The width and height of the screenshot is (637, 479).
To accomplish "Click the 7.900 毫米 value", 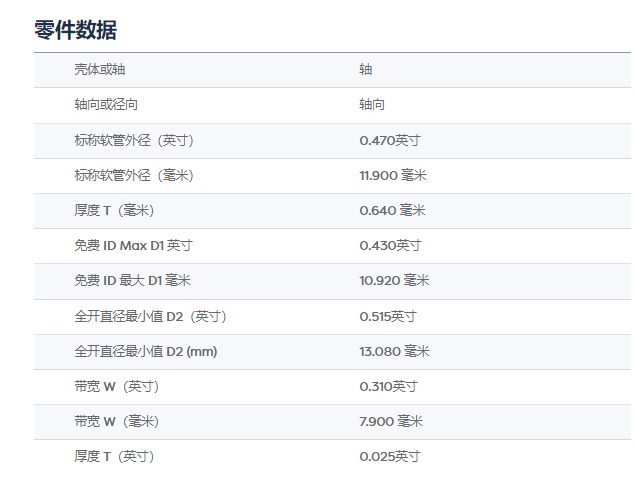I will coord(391,421).
